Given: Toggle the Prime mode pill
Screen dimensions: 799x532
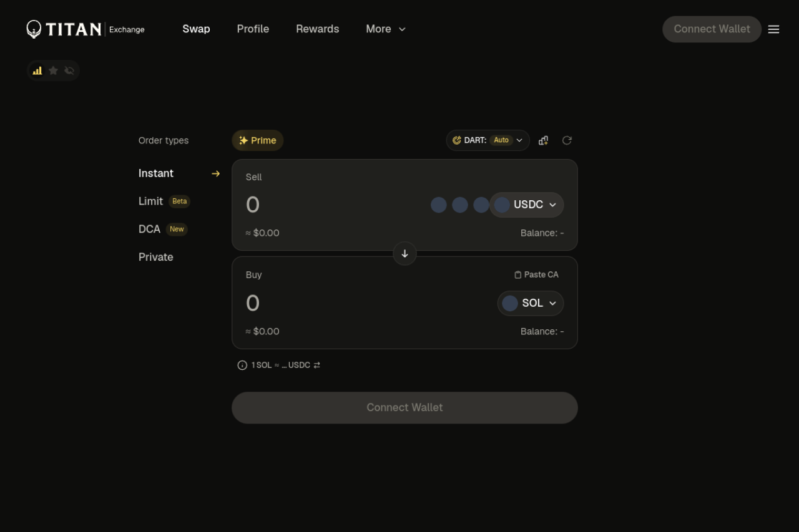Looking at the screenshot, I should coord(257,140).
